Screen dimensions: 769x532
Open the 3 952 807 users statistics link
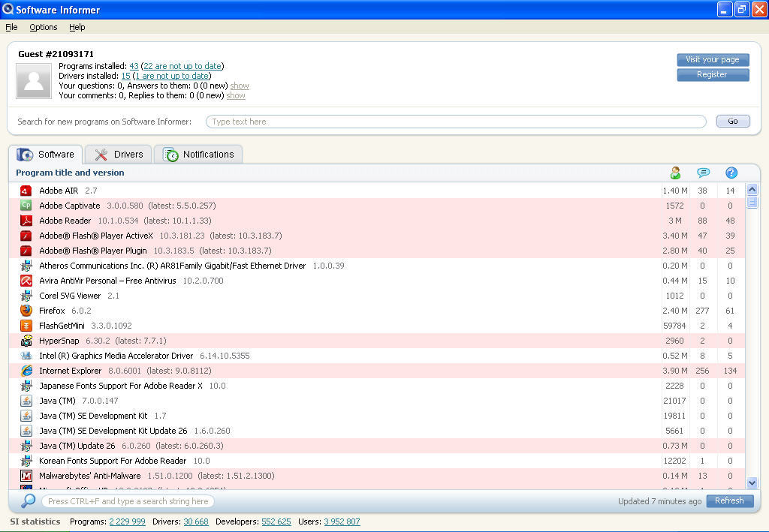[x=342, y=521]
